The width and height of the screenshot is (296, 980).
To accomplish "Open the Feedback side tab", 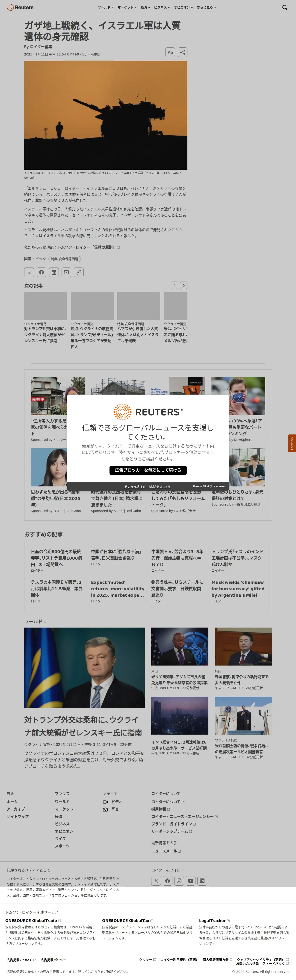I will coord(292,443).
